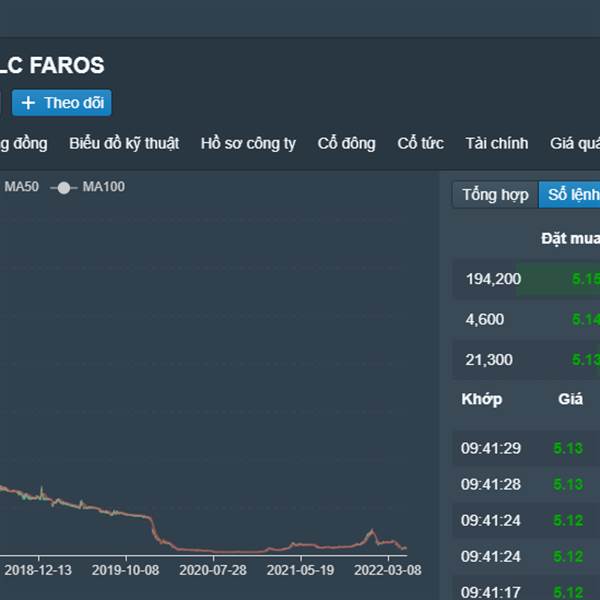This screenshot has height=600, width=600.
Task: Click the 09:41:28 matched trade row
Action: click(526, 484)
